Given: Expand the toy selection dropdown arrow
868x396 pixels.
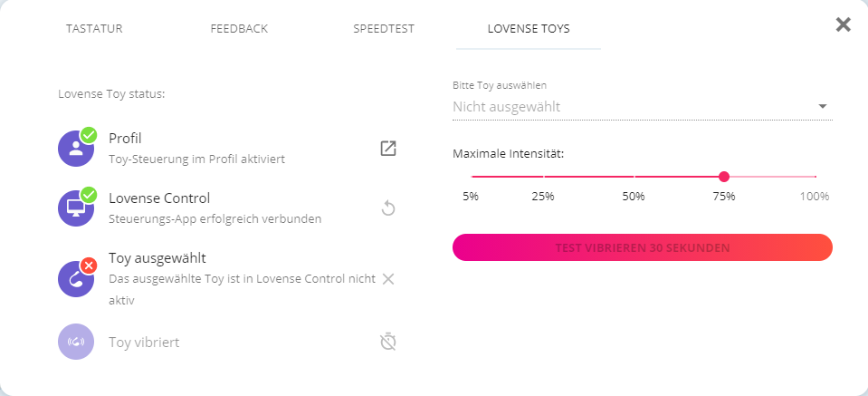Looking at the screenshot, I should tap(823, 107).
